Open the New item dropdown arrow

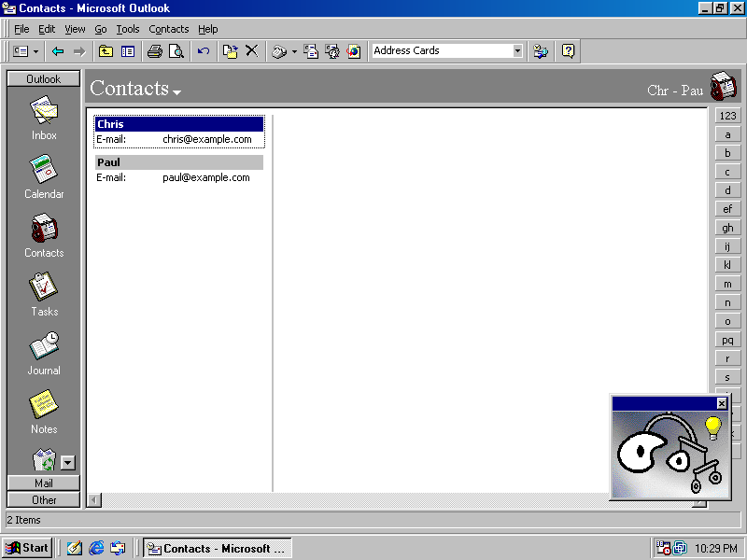pyautogui.click(x=35, y=51)
